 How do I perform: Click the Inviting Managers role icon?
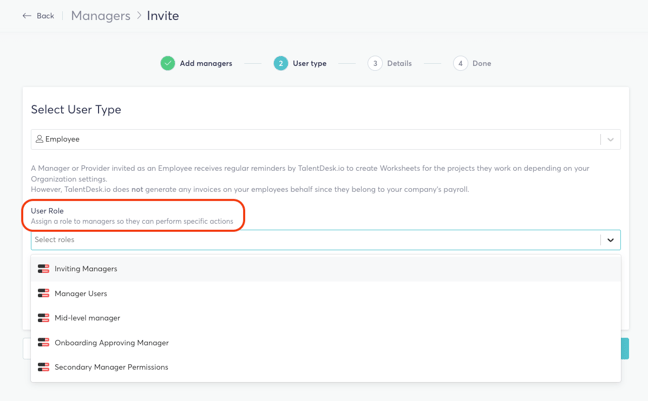point(43,269)
